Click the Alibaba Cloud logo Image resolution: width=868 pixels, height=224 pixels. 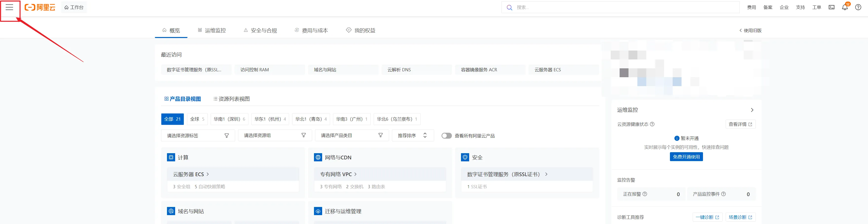pyautogui.click(x=40, y=7)
